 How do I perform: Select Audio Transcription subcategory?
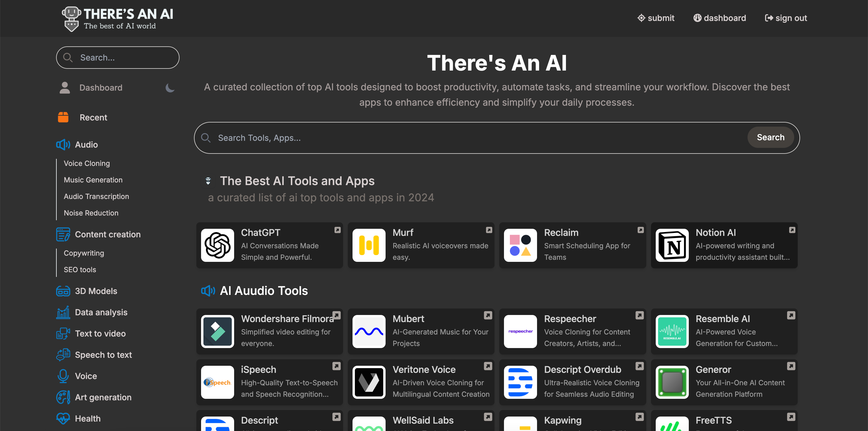point(96,197)
